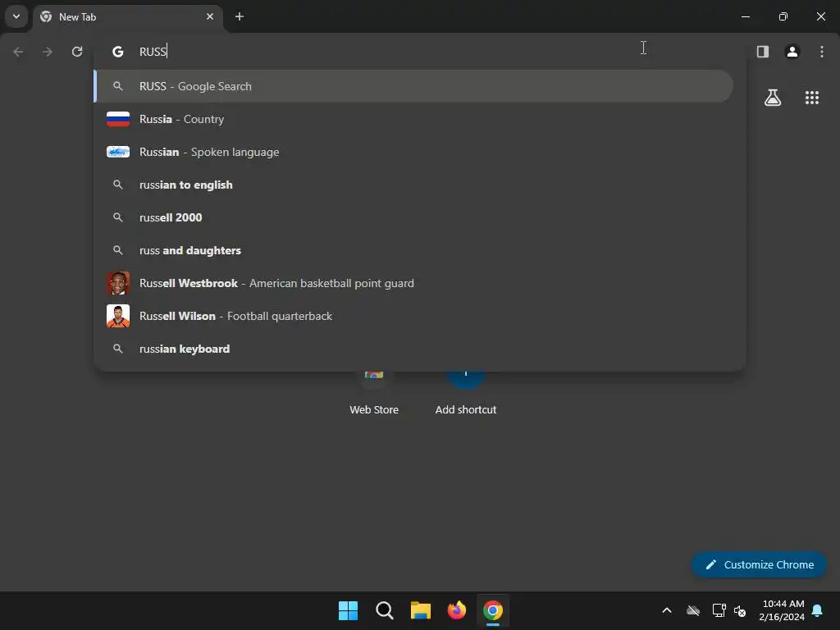This screenshot has height=630, width=840.
Task: Open Windows taskbar Search
Action: click(x=384, y=610)
